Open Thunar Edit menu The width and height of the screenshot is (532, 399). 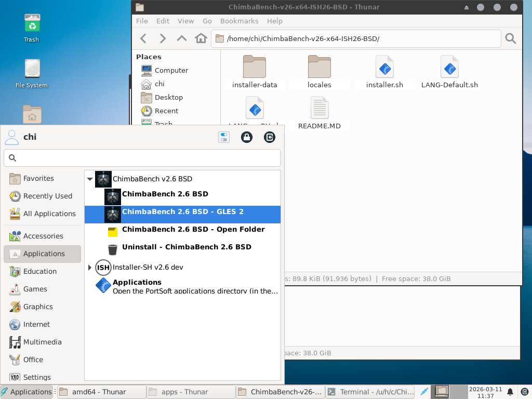163,21
